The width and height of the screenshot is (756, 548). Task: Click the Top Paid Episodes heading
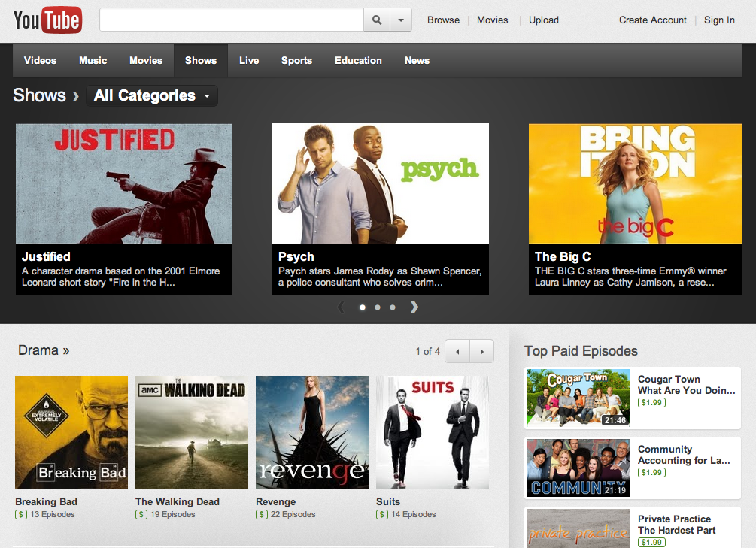point(581,351)
